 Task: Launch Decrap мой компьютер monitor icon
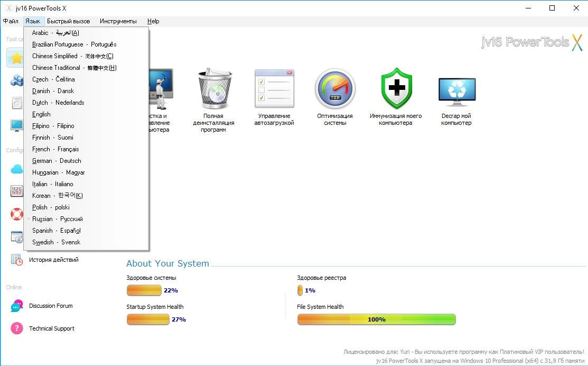457,91
